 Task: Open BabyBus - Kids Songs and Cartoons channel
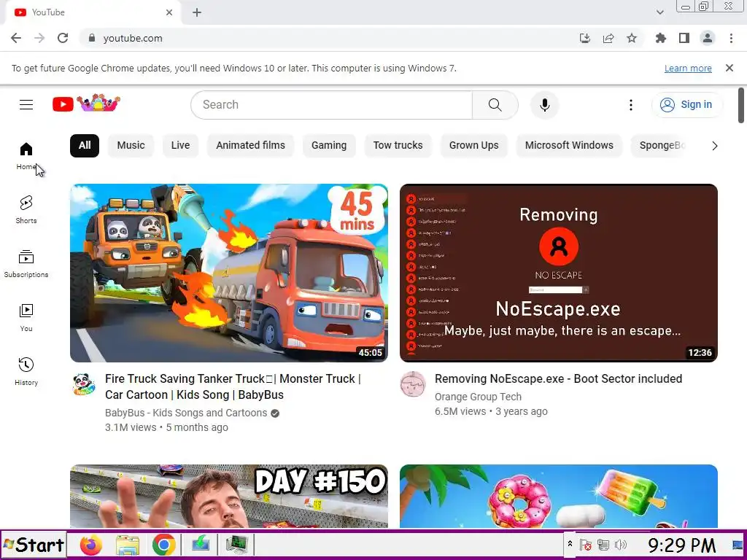186,413
